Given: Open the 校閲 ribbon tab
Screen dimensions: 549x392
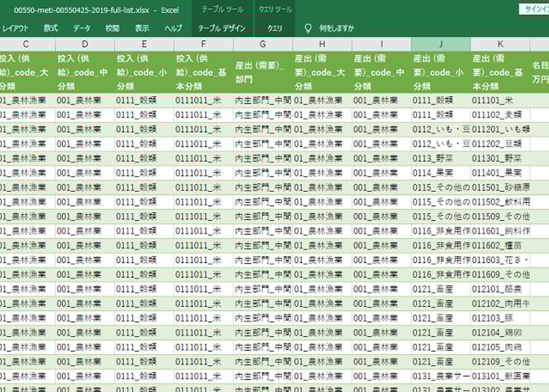Looking at the screenshot, I should [x=112, y=28].
